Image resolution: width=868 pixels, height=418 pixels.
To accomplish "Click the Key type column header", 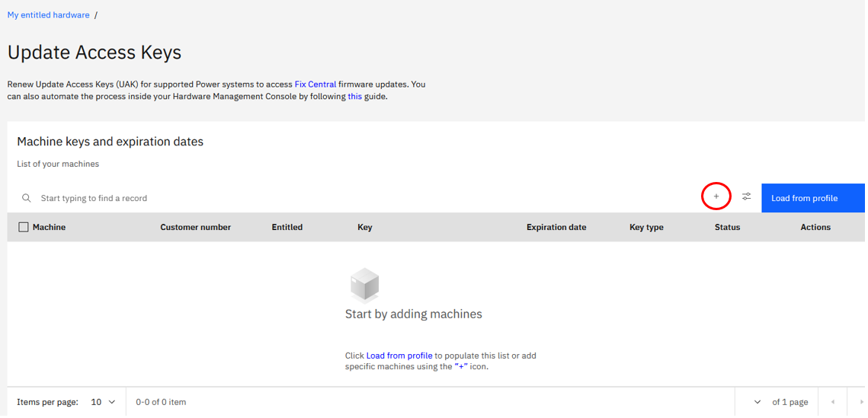I will click(646, 227).
